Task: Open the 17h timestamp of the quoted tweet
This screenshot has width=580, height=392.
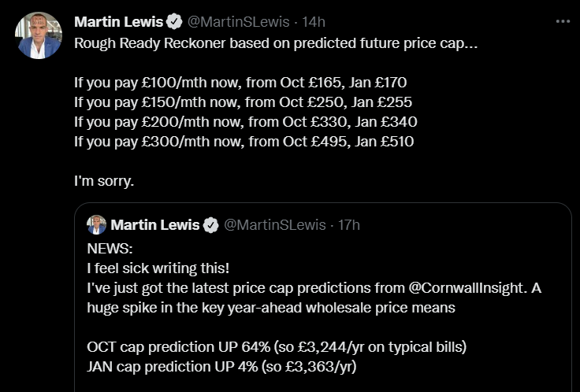Action: click(349, 225)
